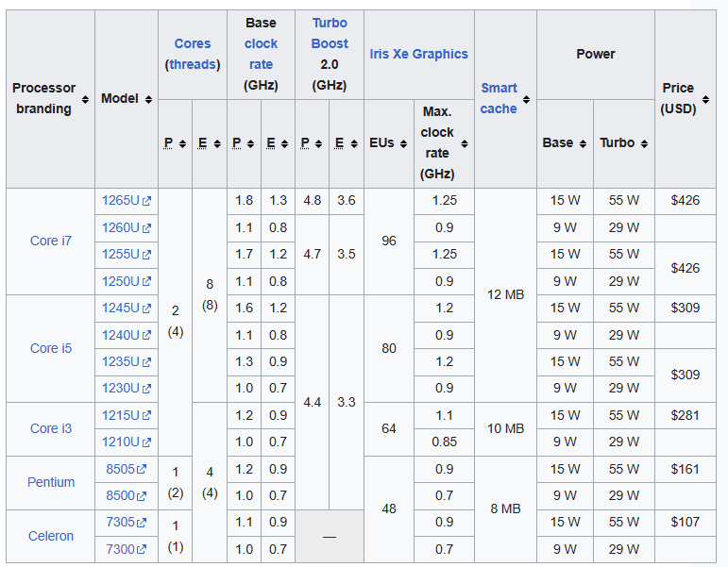Sort by Smart cache column arrows

click(x=526, y=99)
